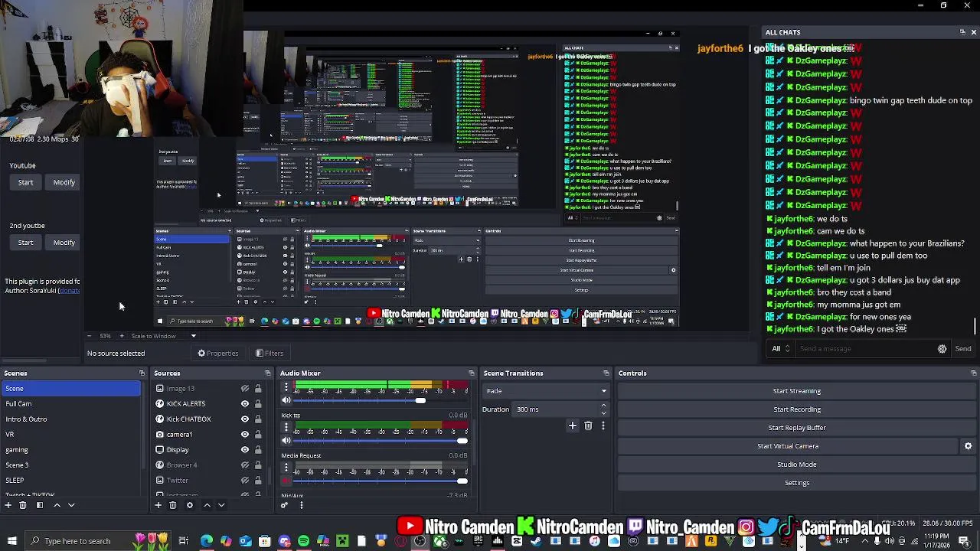Open the Windows Start menu
980x551 pixels.
click(11, 541)
